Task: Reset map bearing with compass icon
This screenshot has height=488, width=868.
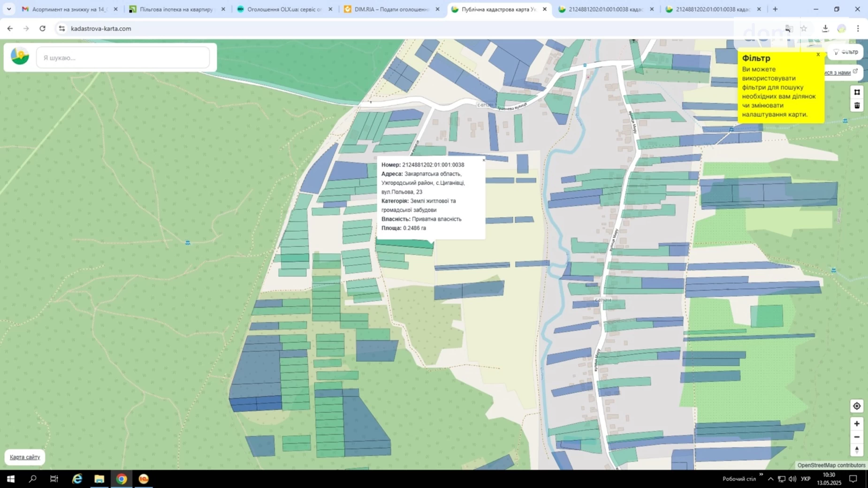Action: [x=857, y=450]
